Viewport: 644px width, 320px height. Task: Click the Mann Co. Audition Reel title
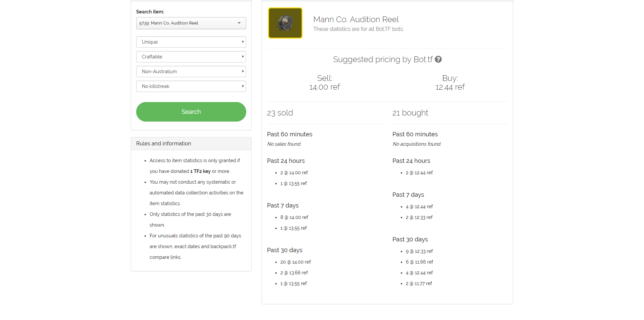coord(356,19)
